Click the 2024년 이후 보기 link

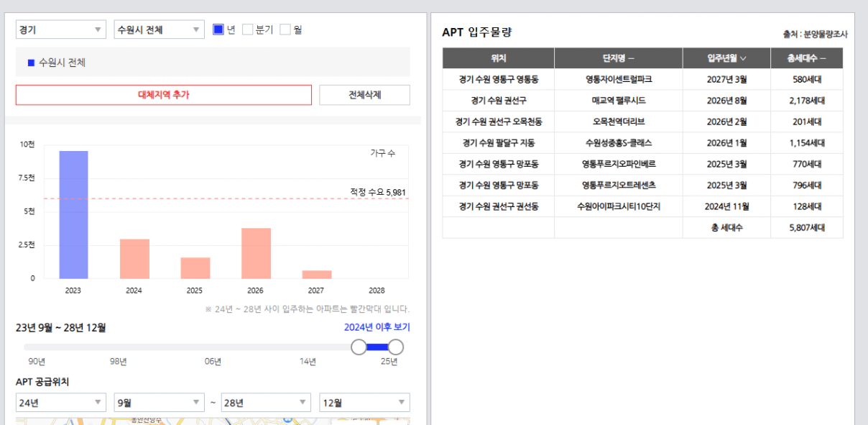coord(377,327)
